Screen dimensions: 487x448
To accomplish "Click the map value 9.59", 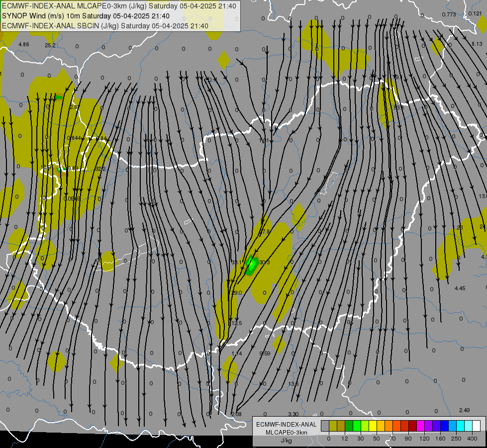I will (x=265, y=353).
